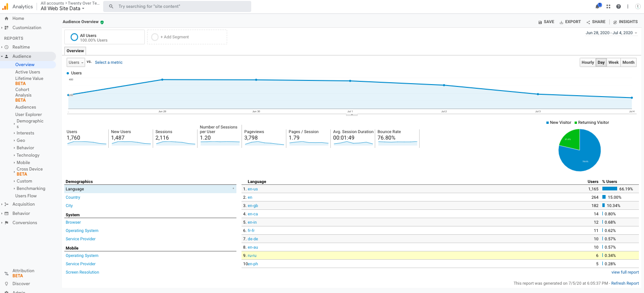Open the apps grid icon
This screenshot has width=644, height=293.
pos(608,6)
